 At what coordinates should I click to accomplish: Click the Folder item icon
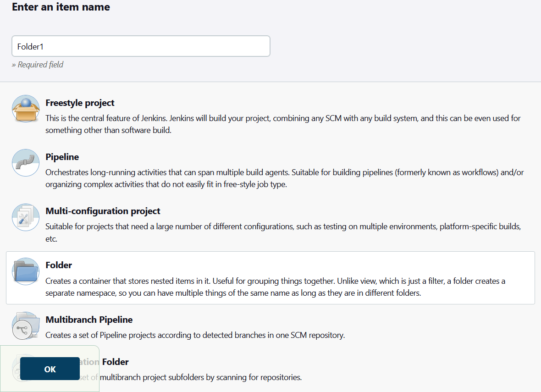25,271
